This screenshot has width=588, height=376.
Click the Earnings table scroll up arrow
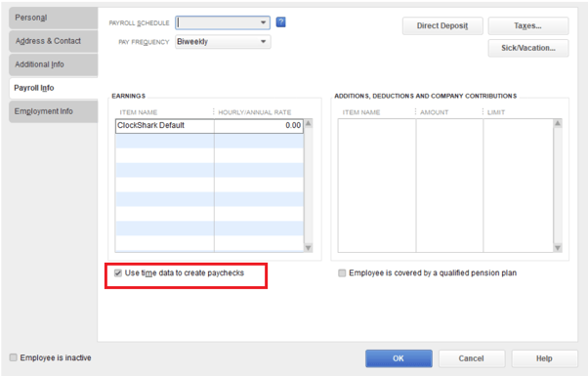309,123
